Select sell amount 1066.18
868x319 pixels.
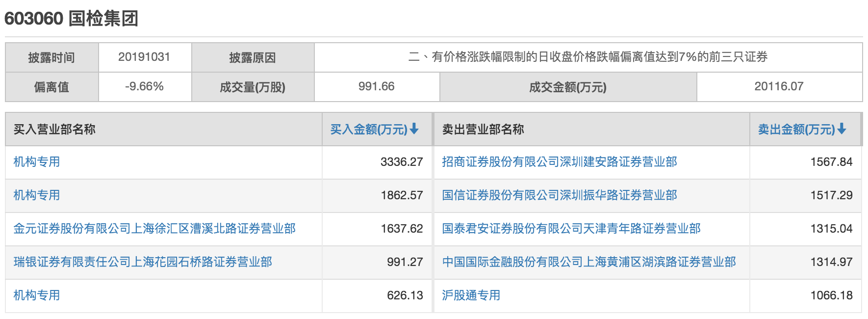click(x=831, y=295)
